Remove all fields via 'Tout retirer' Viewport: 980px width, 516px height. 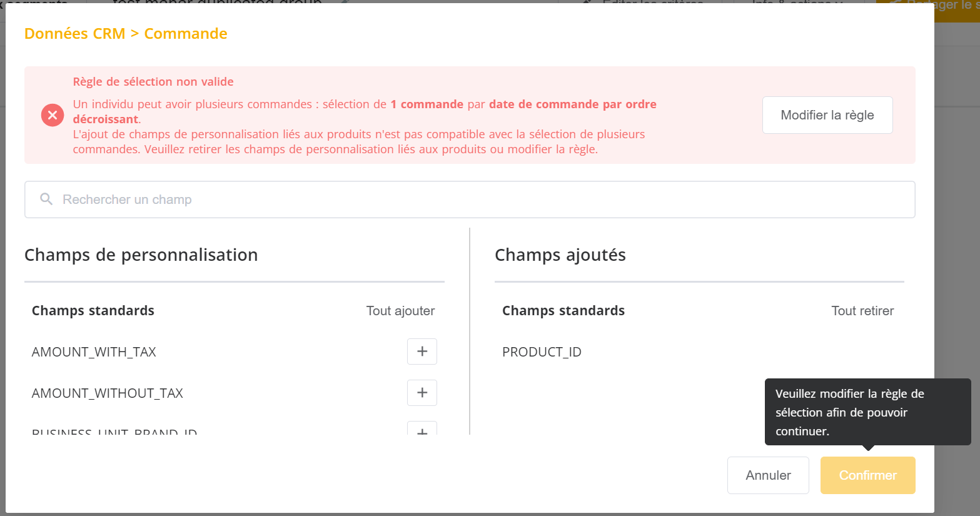click(x=862, y=311)
